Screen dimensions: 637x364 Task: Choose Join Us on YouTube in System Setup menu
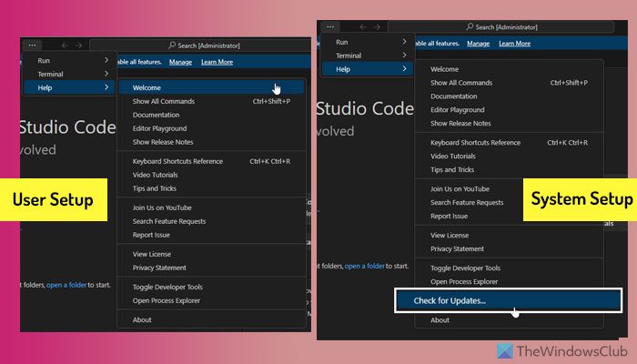(470, 189)
